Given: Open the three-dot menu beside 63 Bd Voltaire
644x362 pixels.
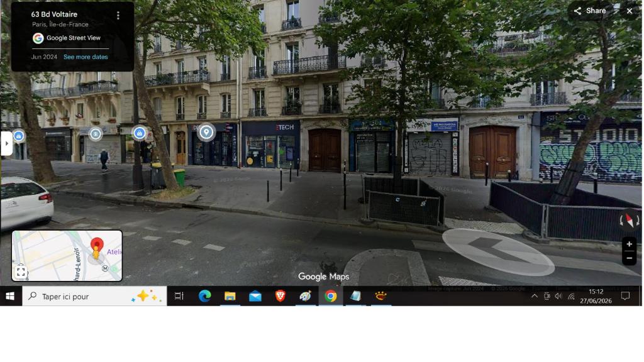Looking at the screenshot, I should tap(118, 15).
